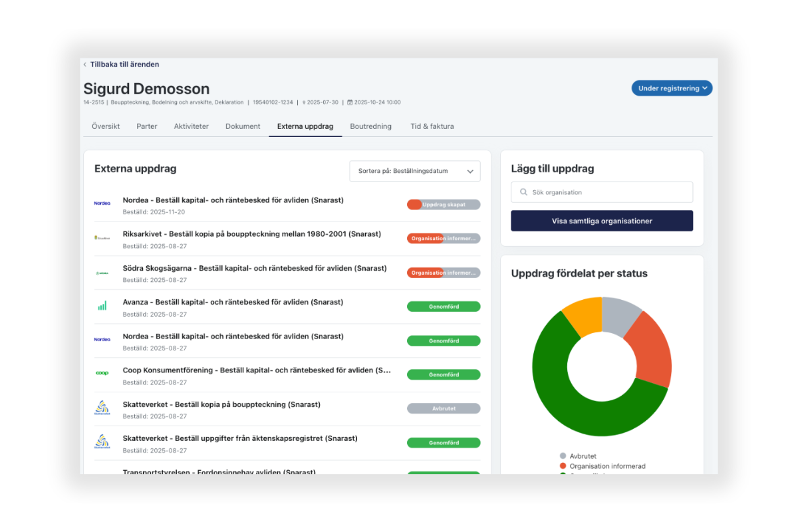The width and height of the screenshot is (798, 532).
Task: Click Visa samtliga organisationer button
Action: 601,221
